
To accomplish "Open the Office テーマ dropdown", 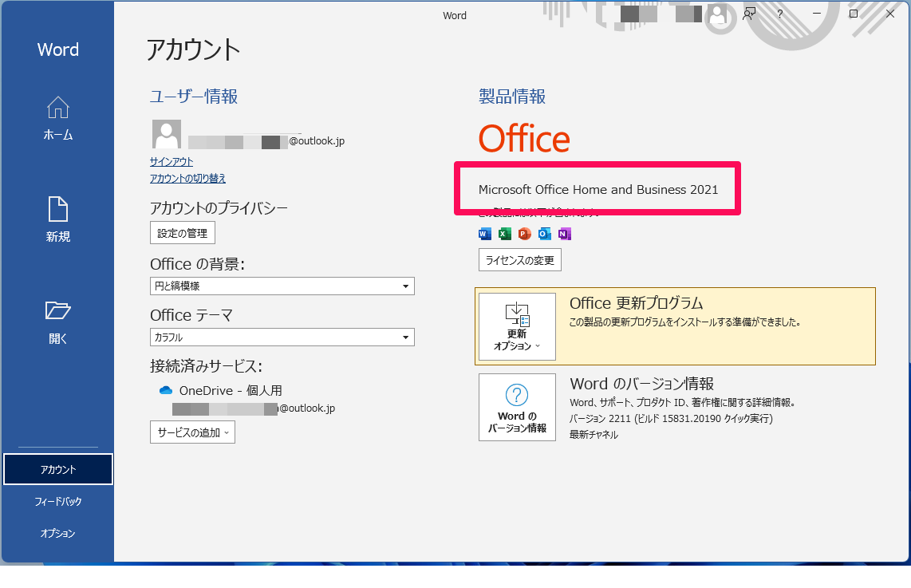I will coord(282,337).
